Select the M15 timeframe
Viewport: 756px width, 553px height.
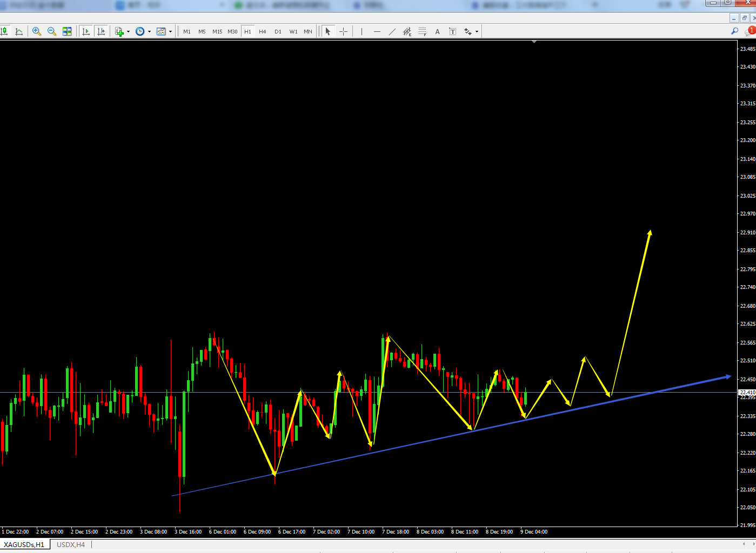[217, 31]
